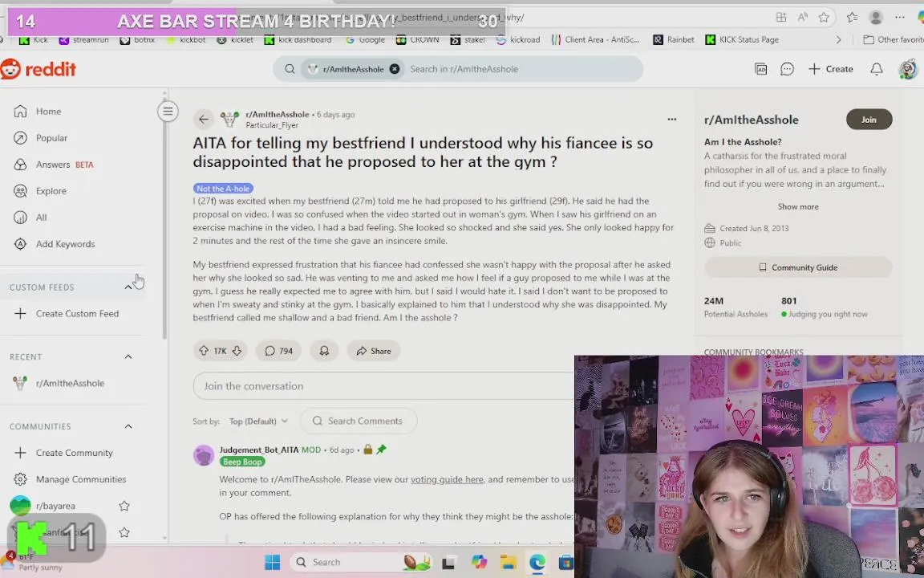Open the Sort by Top dropdown

tap(259, 421)
